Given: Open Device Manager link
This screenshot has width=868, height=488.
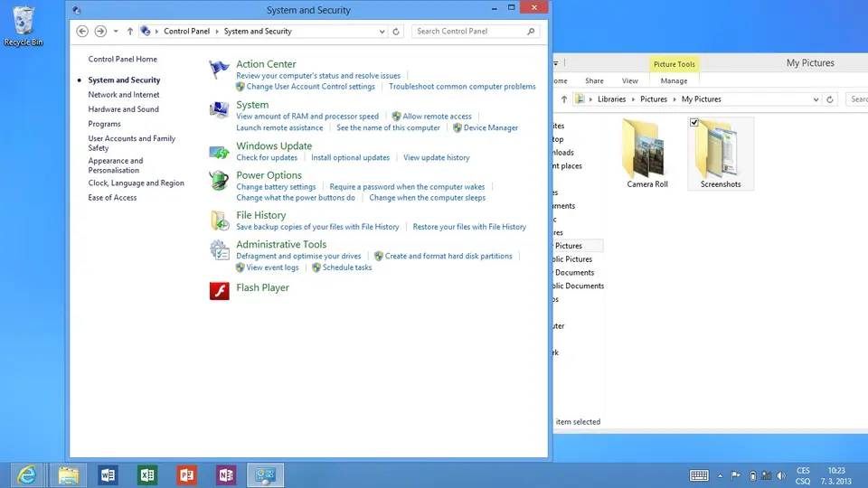Looking at the screenshot, I should (490, 127).
